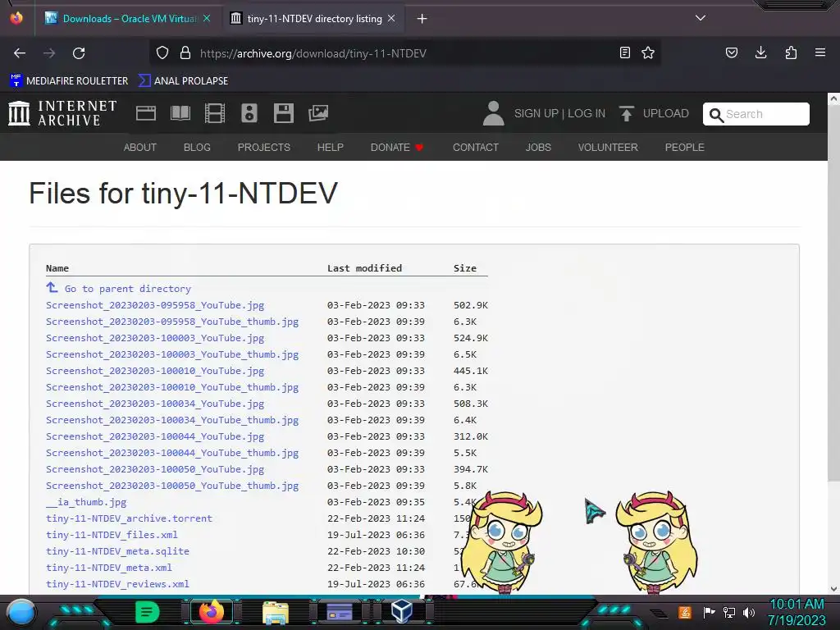
Task: Open the MEDIAFIRE ROULETTER bookmark
Action: [69, 81]
